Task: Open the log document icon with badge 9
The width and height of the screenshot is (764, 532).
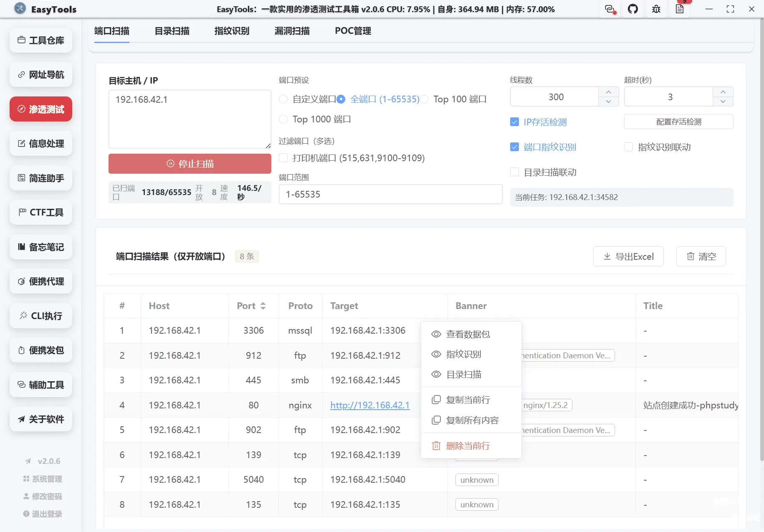Action: tap(680, 9)
